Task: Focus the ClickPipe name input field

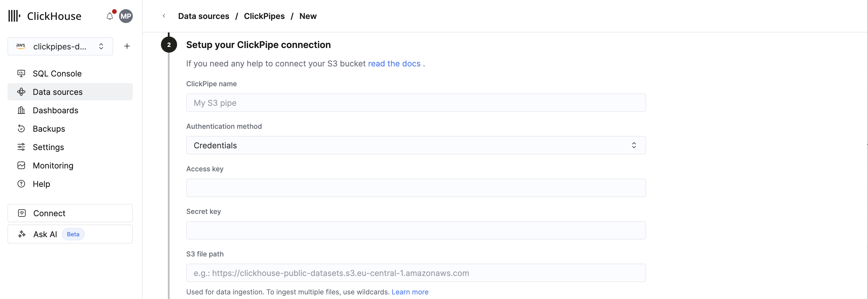Action: pos(416,103)
